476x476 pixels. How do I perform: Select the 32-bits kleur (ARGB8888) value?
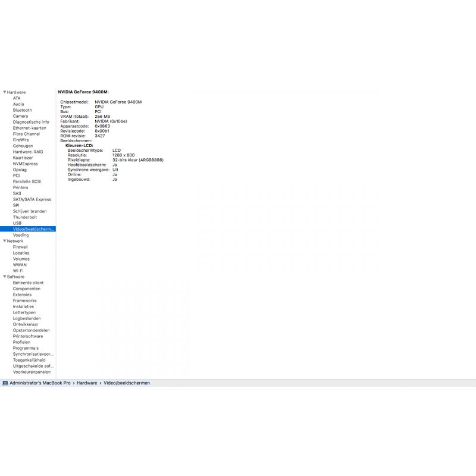coord(138,160)
